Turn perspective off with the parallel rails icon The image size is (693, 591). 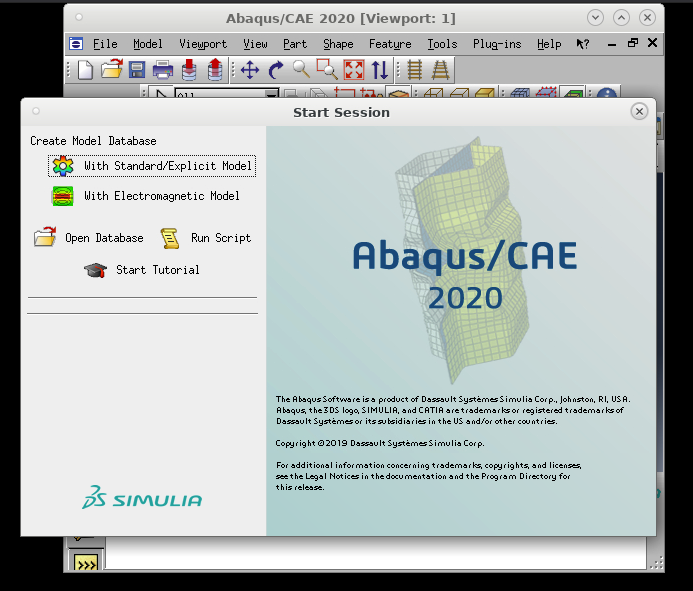[415, 70]
